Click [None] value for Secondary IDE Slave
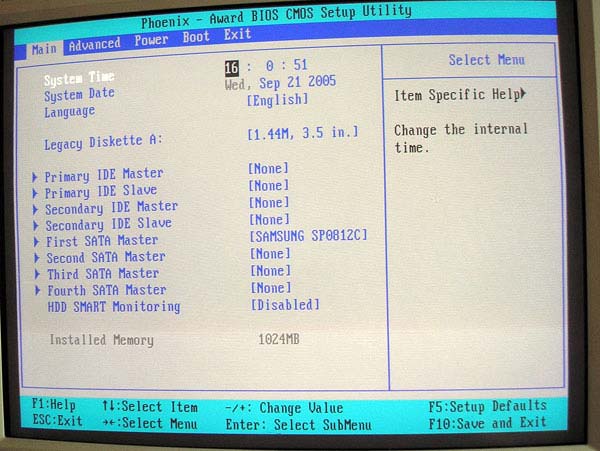Image resolution: width=600 pixels, height=451 pixels. pyautogui.click(x=270, y=220)
